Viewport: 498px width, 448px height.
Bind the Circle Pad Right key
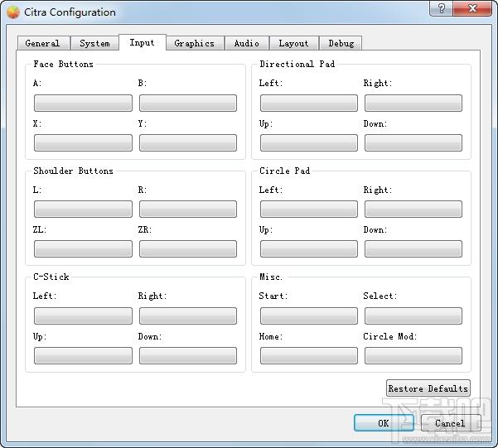(413, 209)
